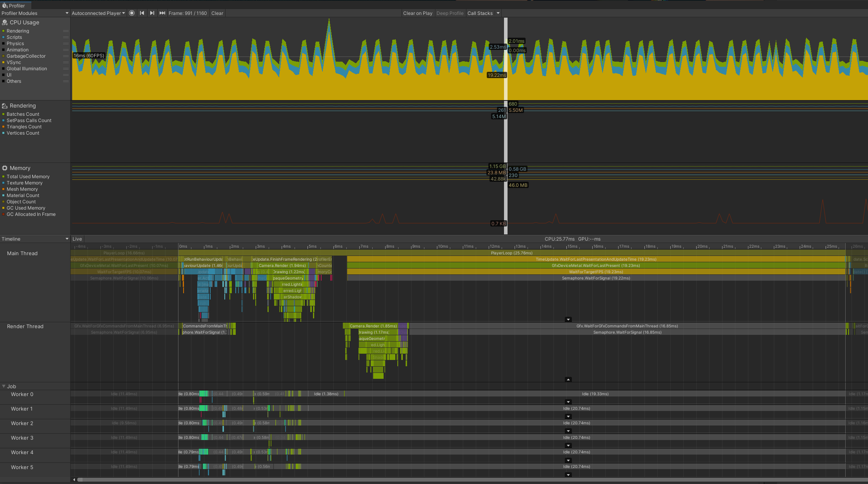Collapse Render Thread with up arrow
The width and height of the screenshot is (868, 484).
(x=568, y=380)
